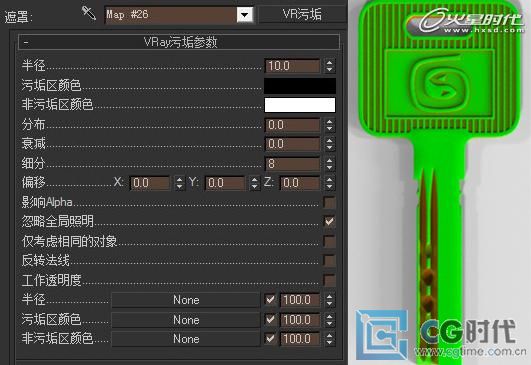This screenshot has height=365, width=531.
Task: Toggle the 污垢区颜色 map enable checkbox
Action: click(x=270, y=319)
